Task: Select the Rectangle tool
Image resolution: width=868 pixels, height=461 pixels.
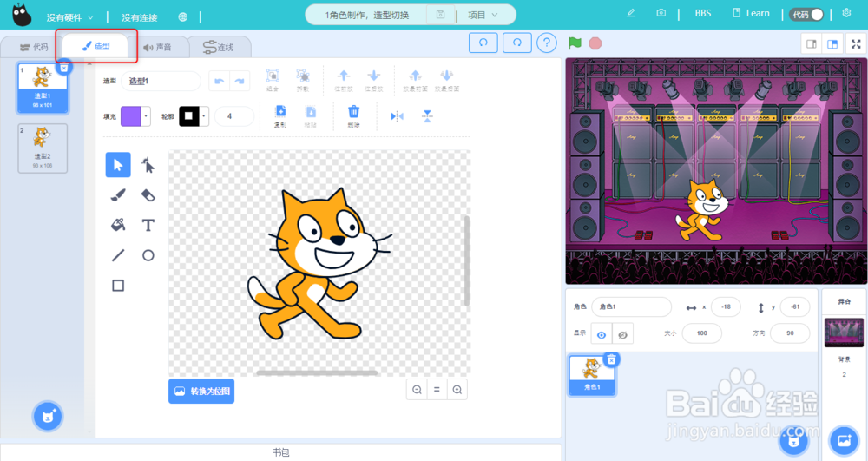Action: [118, 286]
